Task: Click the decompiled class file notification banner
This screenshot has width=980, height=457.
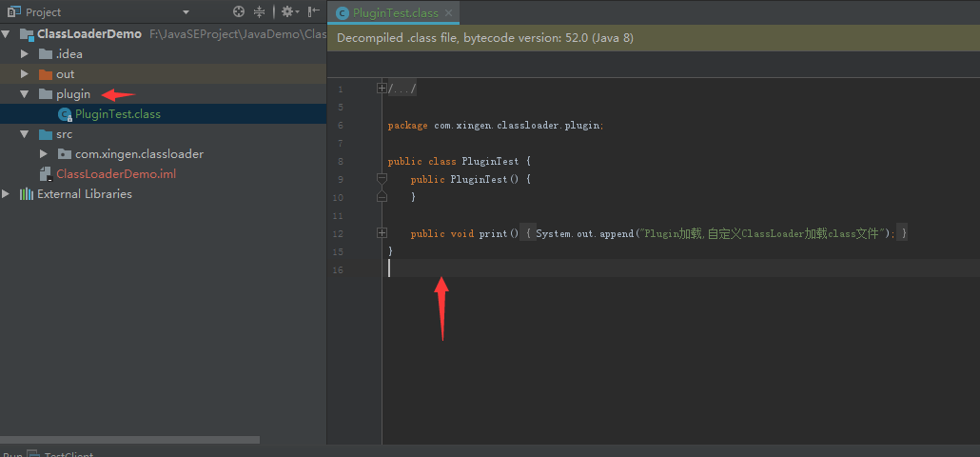Action: [x=653, y=38]
